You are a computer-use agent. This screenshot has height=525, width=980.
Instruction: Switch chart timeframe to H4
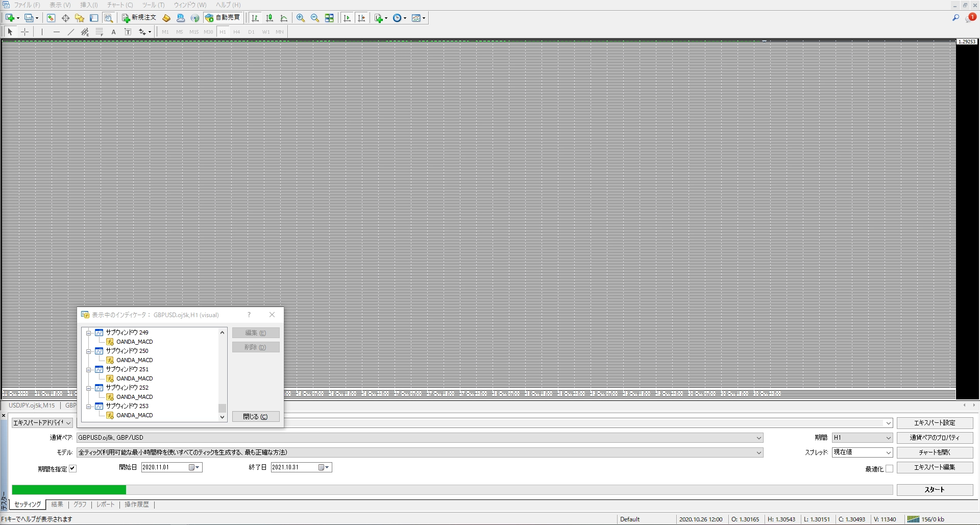click(236, 32)
